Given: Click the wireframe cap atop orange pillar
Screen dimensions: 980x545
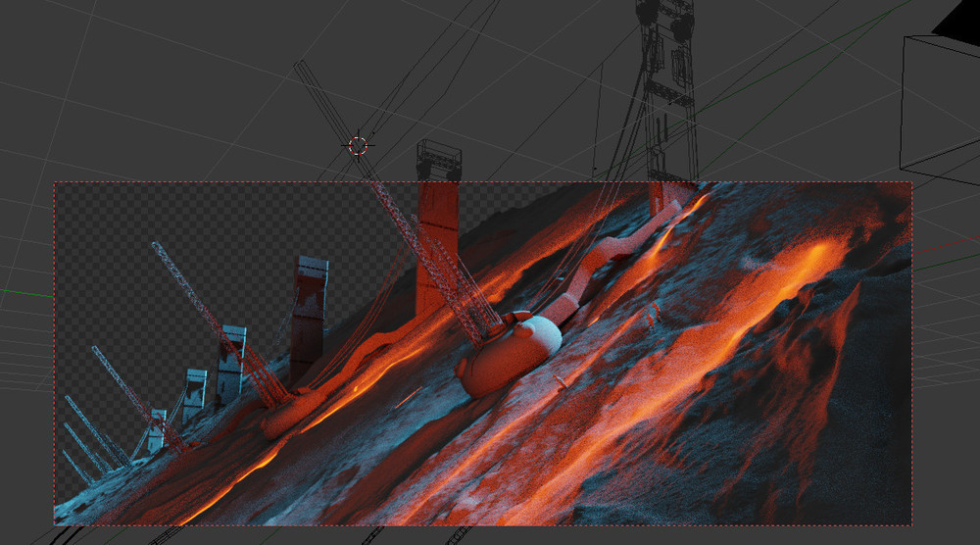Looking at the screenshot, I should click(438, 160).
